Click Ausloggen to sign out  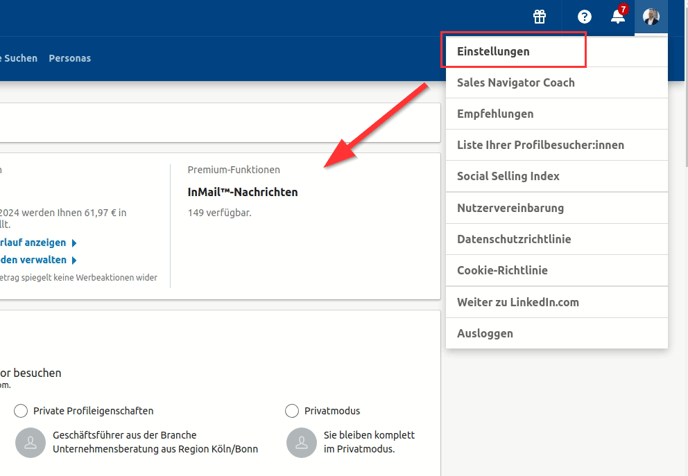point(485,333)
